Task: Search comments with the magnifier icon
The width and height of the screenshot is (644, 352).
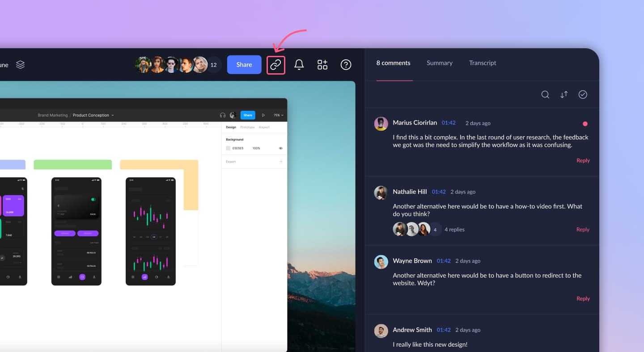Action: click(545, 94)
